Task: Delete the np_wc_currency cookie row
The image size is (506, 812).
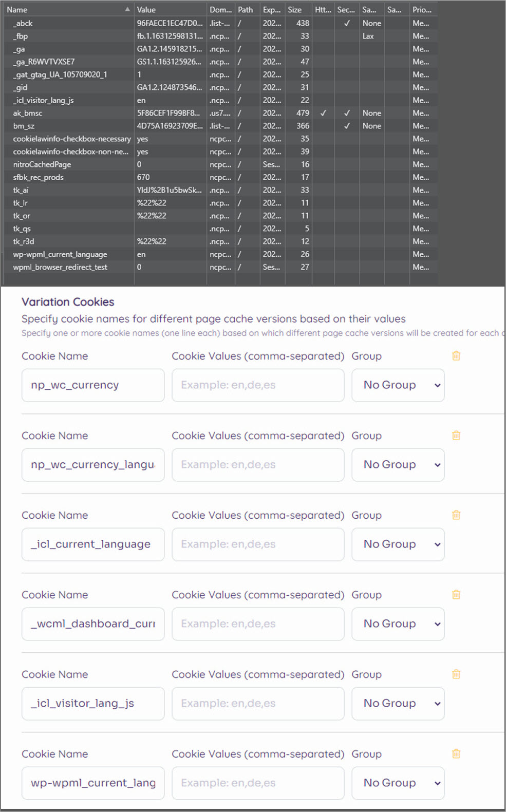Action: (456, 356)
